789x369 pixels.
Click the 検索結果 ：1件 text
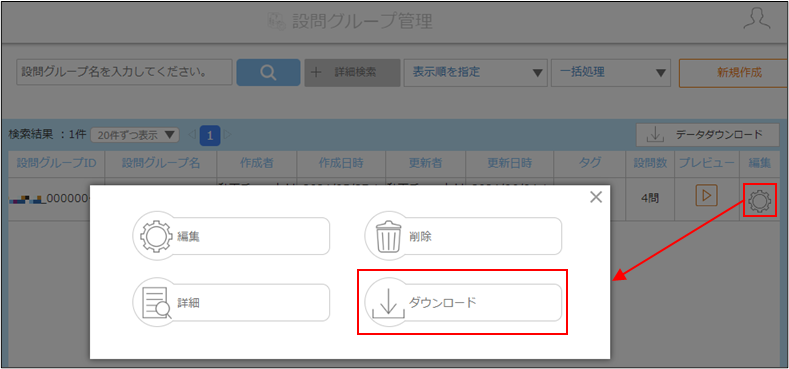[47, 135]
